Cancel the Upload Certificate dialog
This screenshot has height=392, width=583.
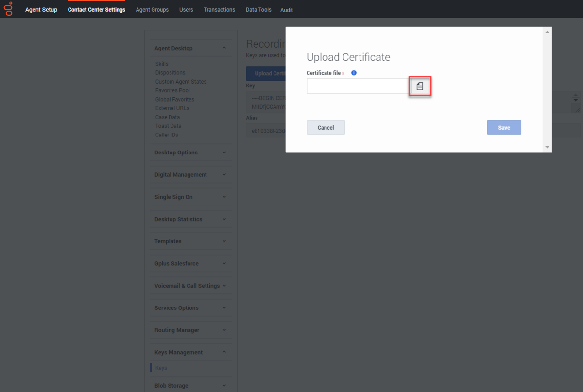[x=326, y=128]
